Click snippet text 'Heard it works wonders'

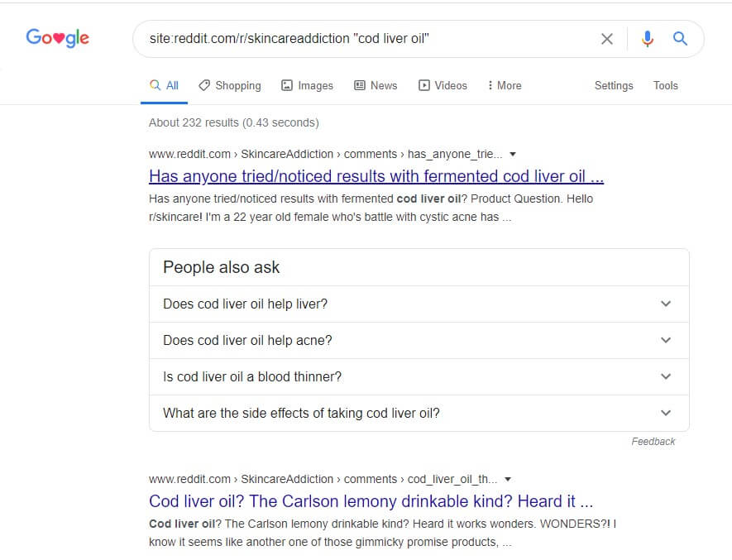click(473, 524)
